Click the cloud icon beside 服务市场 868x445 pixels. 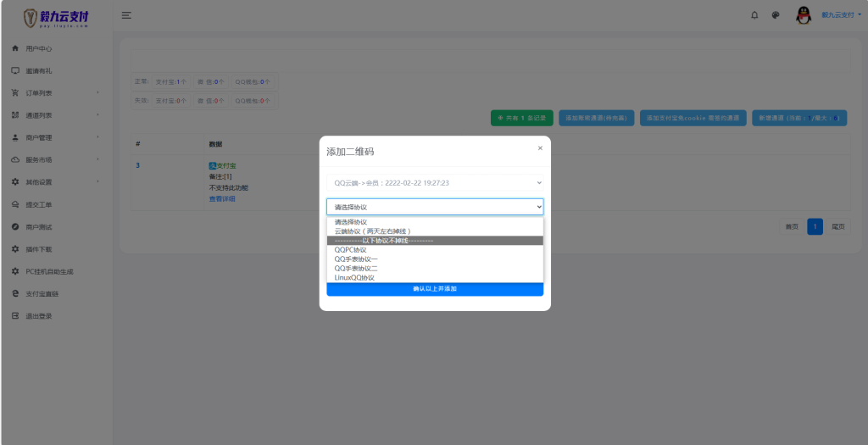click(x=15, y=160)
